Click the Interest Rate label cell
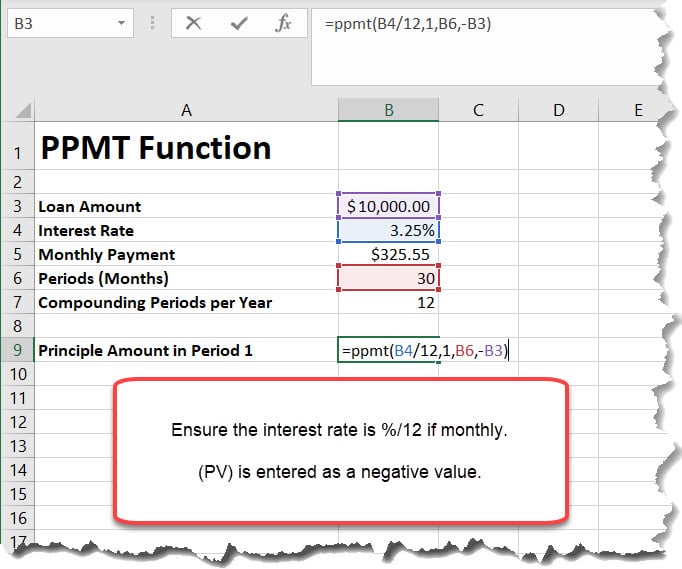The height and width of the screenshot is (569, 682). click(x=186, y=230)
